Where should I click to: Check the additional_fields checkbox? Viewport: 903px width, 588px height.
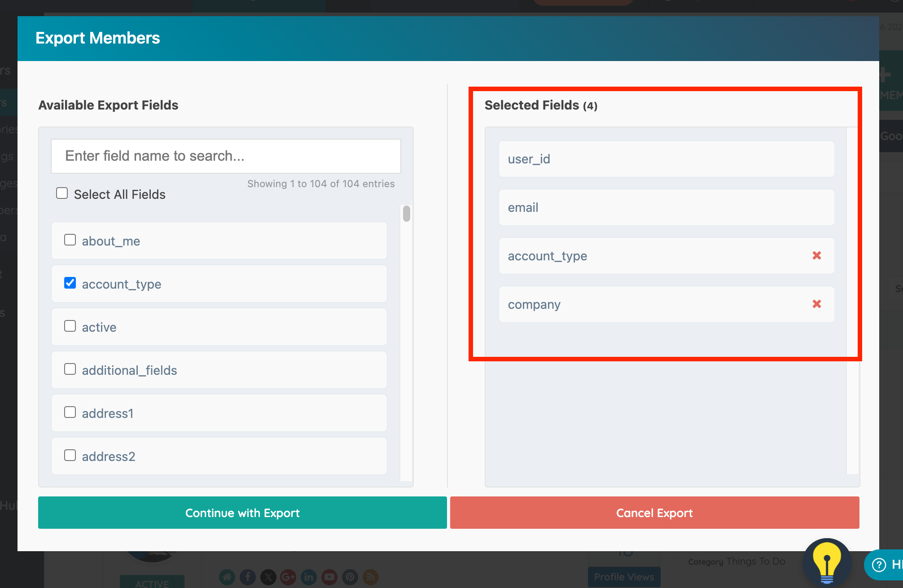[x=70, y=369]
